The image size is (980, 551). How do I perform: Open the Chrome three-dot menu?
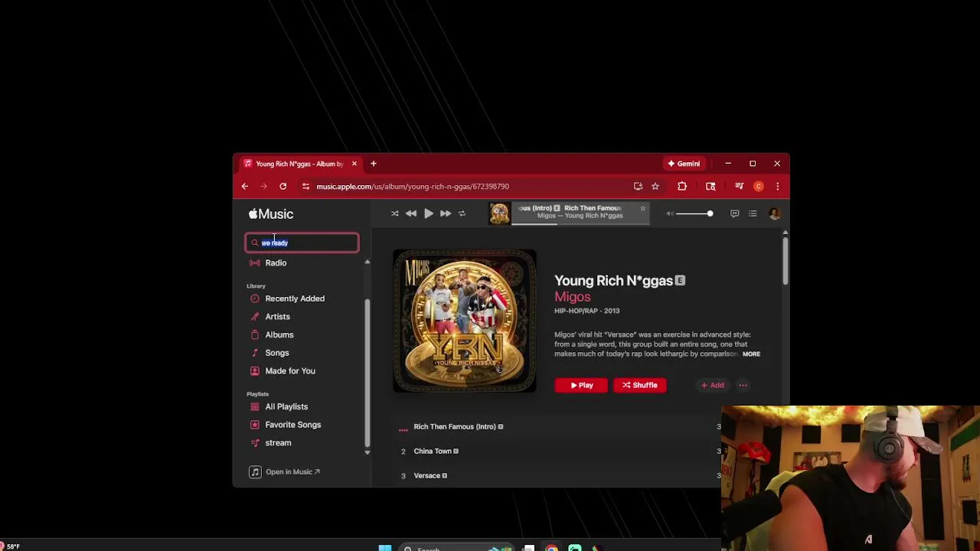click(x=778, y=186)
